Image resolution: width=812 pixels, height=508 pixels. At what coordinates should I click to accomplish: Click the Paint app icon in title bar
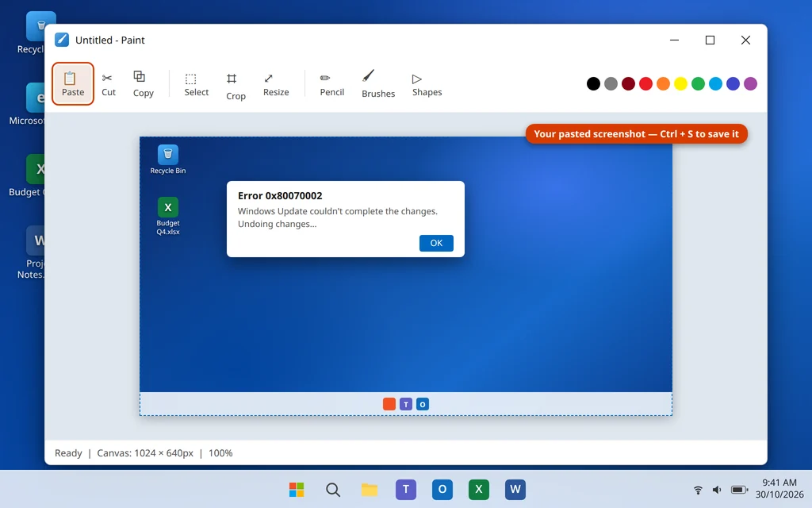click(62, 40)
